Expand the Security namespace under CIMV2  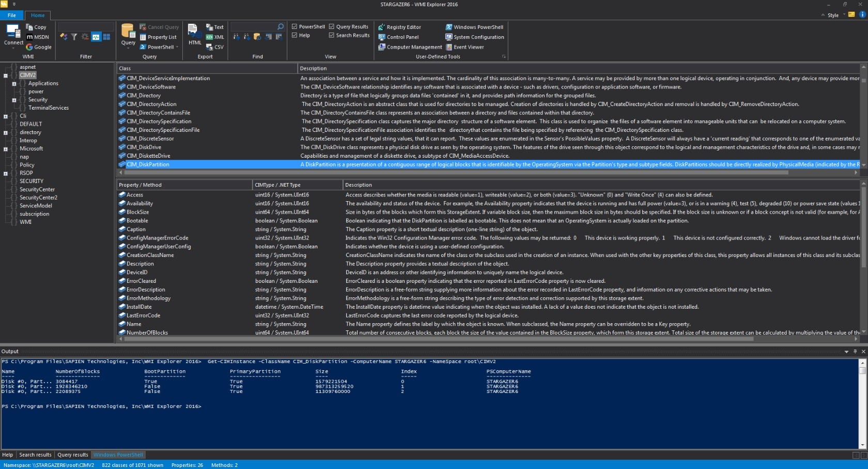tap(14, 100)
